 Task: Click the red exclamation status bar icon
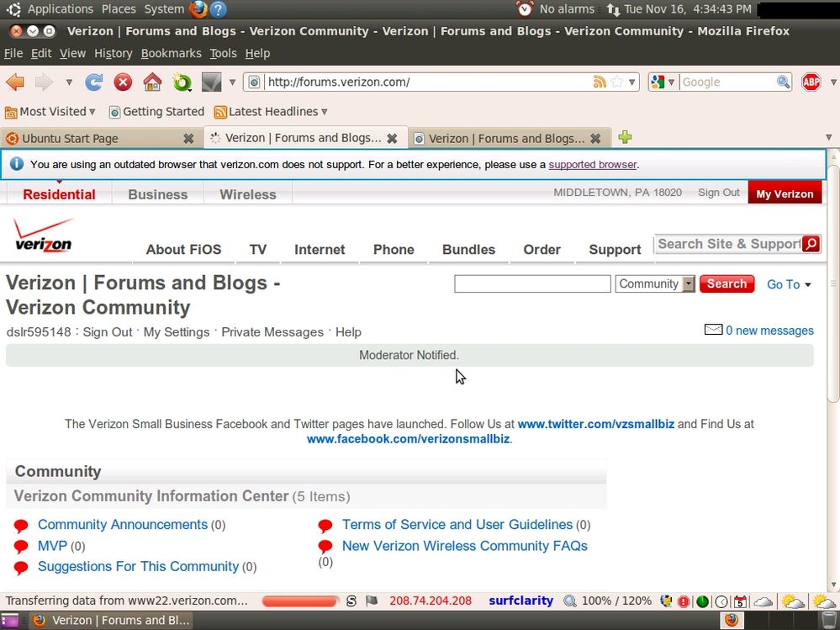pos(684,601)
